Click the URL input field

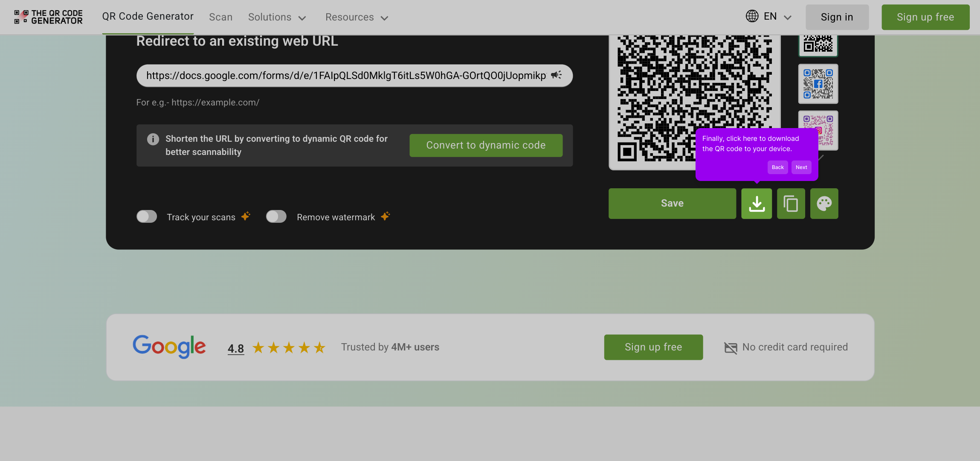(x=354, y=76)
